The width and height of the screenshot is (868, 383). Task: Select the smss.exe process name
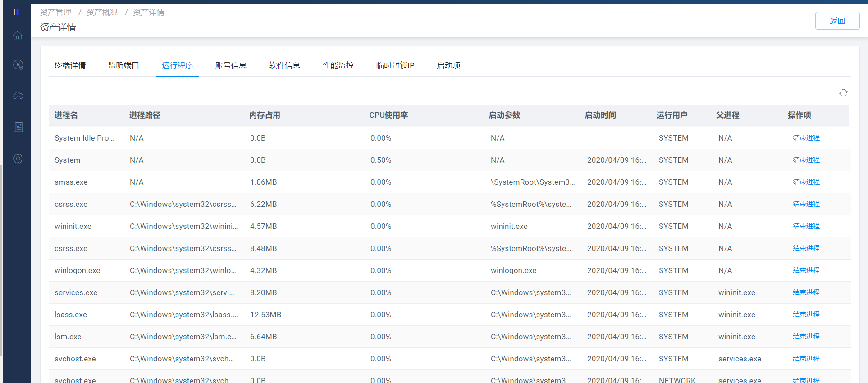coord(71,182)
